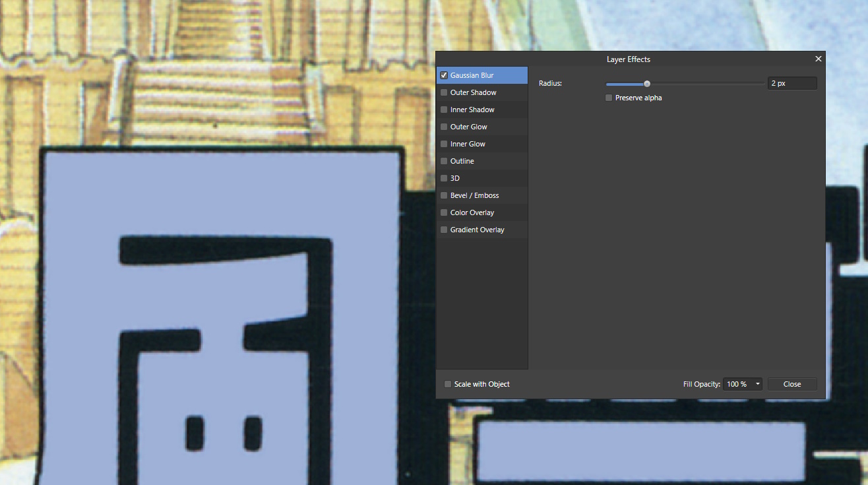Toggle the Preserve alpha checkbox
This screenshot has width=868, height=485.
[609, 98]
